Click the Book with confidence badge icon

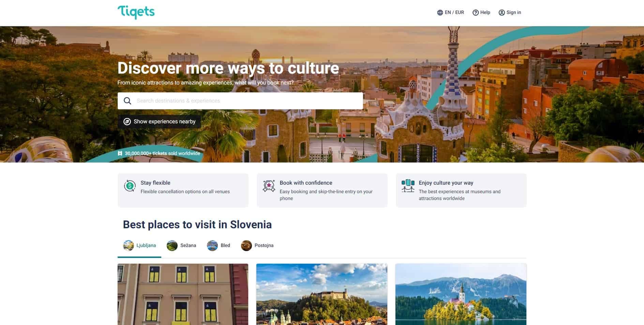[x=269, y=186]
